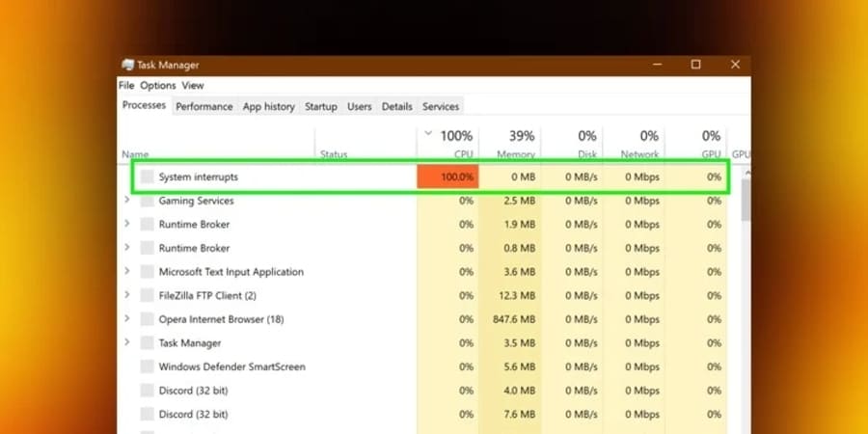Click the FileZilla FTP Client icon
Viewport: 868px width, 434px height.
[147, 296]
